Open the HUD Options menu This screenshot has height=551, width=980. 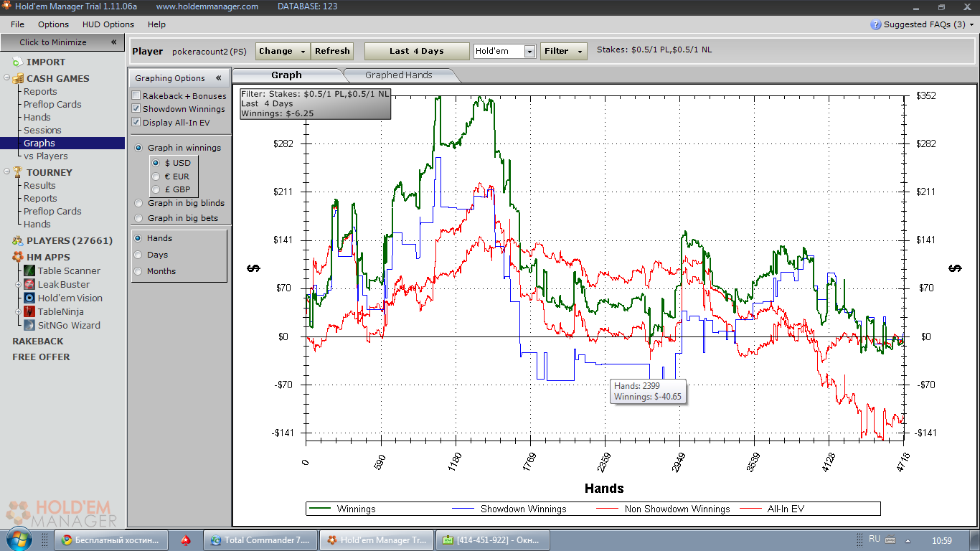click(x=108, y=24)
